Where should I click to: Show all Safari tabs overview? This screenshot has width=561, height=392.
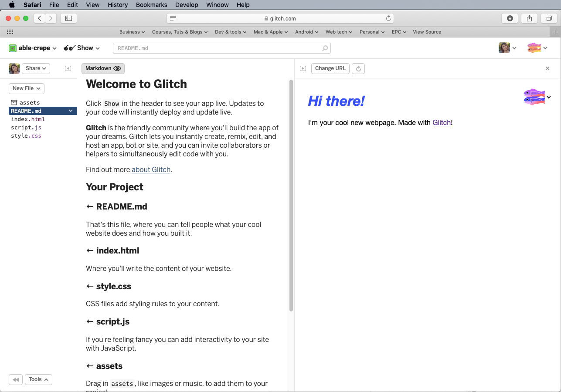pyautogui.click(x=549, y=18)
